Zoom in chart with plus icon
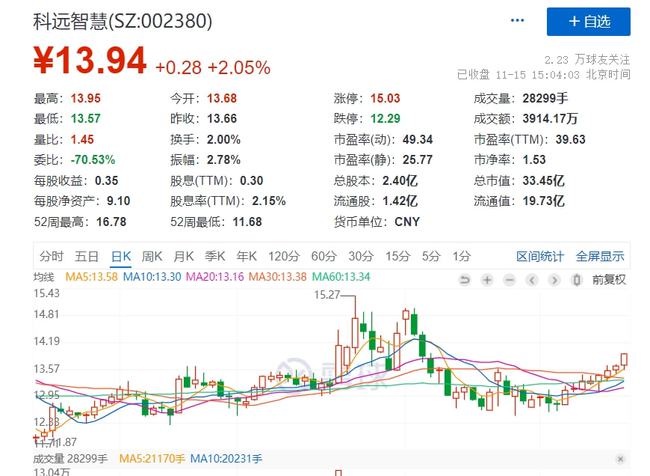 pyautogui.click(x=487, y=280)
